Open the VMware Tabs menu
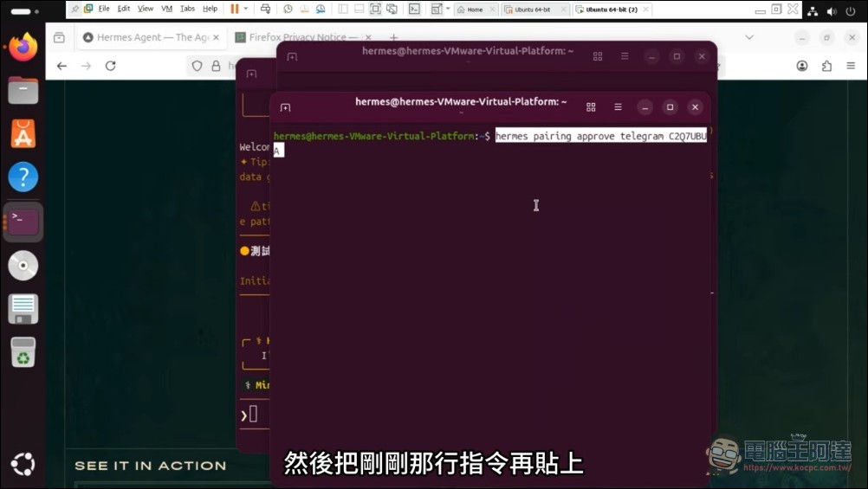Screen dimensions: 868x489 tap(187, 9)
